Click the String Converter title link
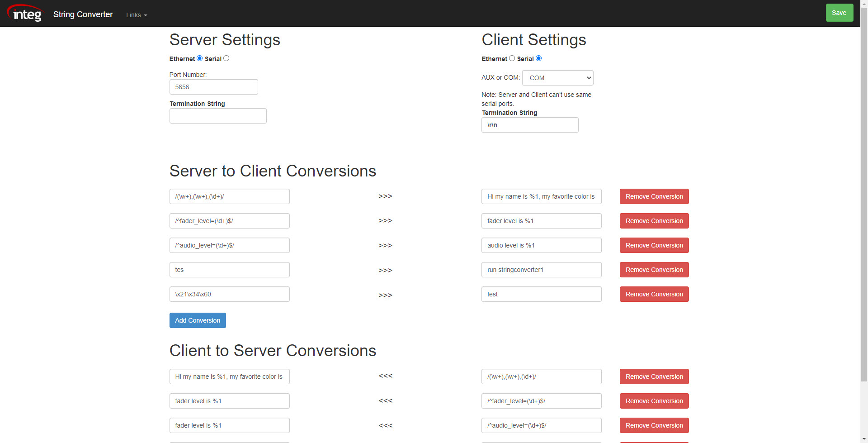 (83, 14)
